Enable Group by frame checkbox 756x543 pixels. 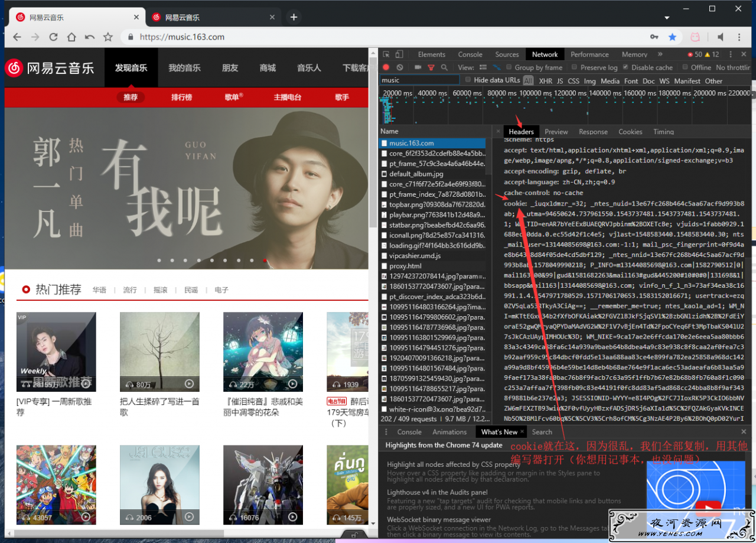[509, 67]
